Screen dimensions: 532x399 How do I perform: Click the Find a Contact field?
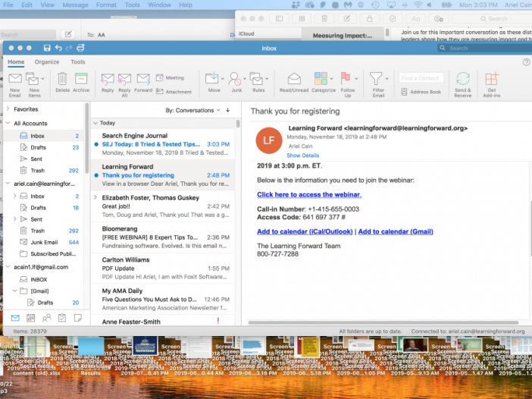click(x=421, y=78)
